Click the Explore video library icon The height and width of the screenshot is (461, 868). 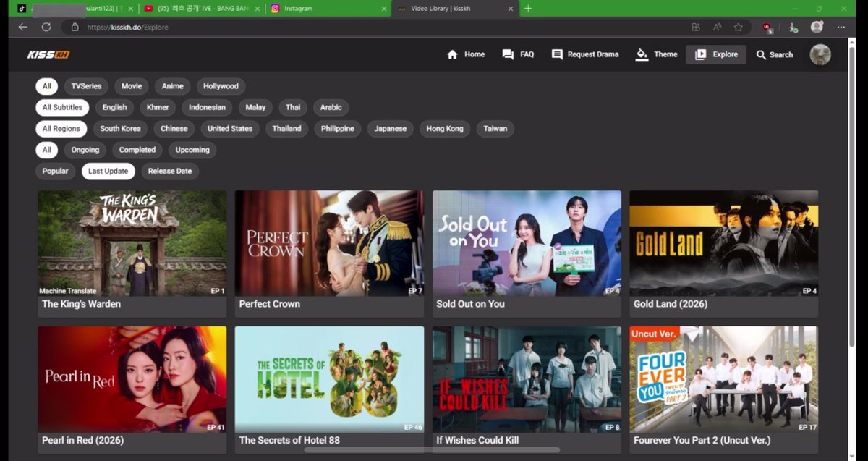click(700, 54)
